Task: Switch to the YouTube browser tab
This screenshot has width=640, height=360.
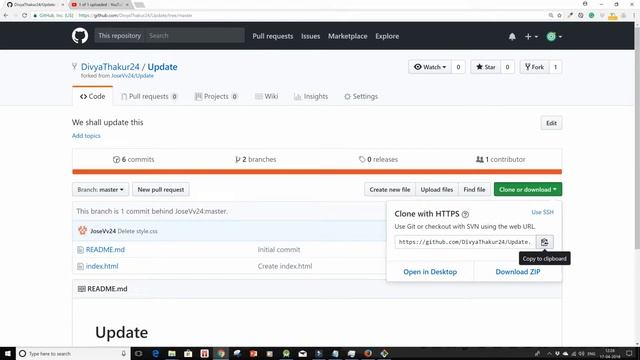Action: (x=100, y=4)
